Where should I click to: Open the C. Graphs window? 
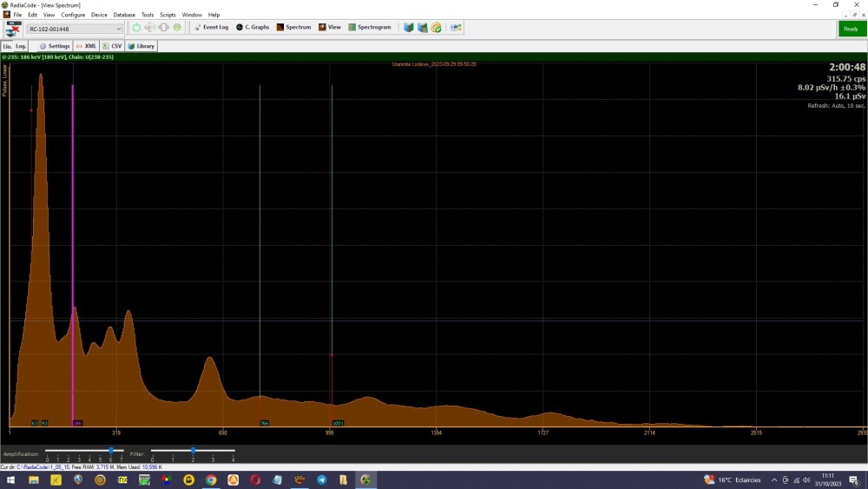tap(253, 28)
